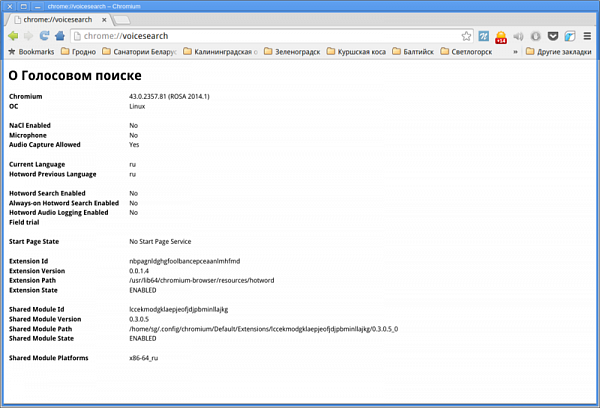
Task: Open the Гродно bookmark folder
Action: coord(78,52)
